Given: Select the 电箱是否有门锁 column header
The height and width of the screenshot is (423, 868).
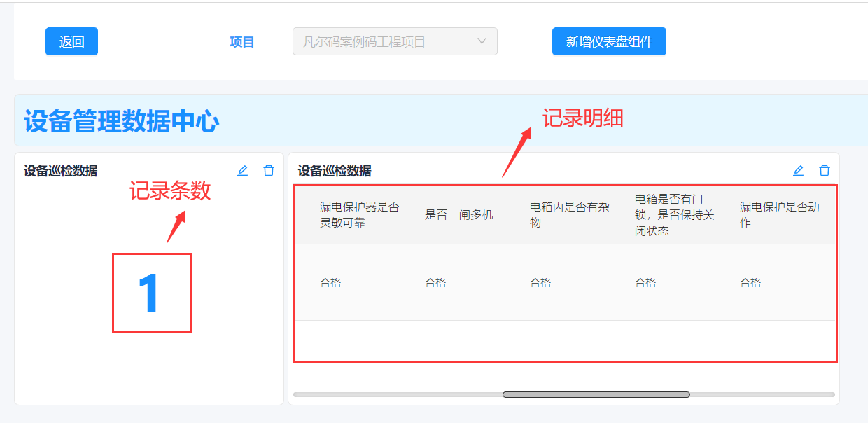Looking at the screenshot, I should coord(674,214).
